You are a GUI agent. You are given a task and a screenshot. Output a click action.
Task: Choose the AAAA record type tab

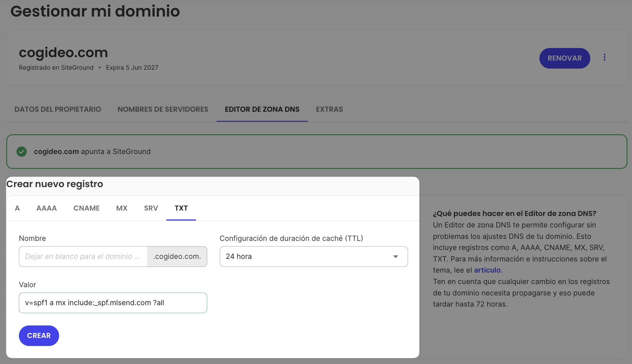[x=47, y=208]
